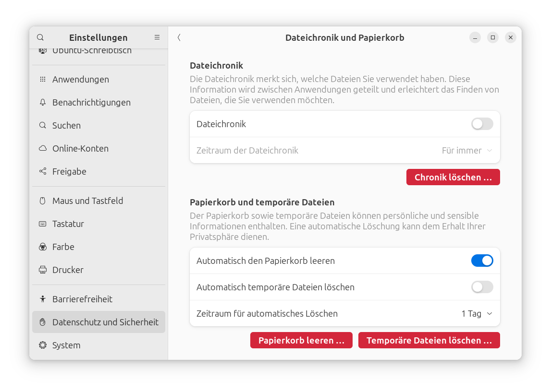The height and width of the screenshot is (392, 551).
Task: Click the Papierkorb leeren button
Action: coord(301,340)
